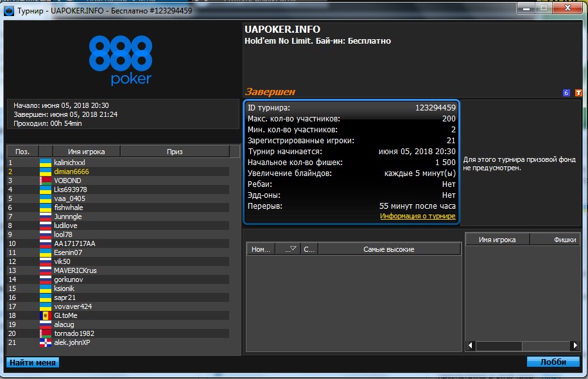Sort players by the Поз. column header
The image size is (588, 379).
click(x=22, y=152)
